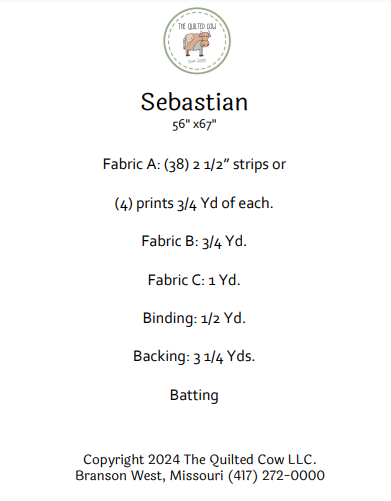The image size is (391, 501).
Task: Click the Batting text
Action: pos(194,395)
